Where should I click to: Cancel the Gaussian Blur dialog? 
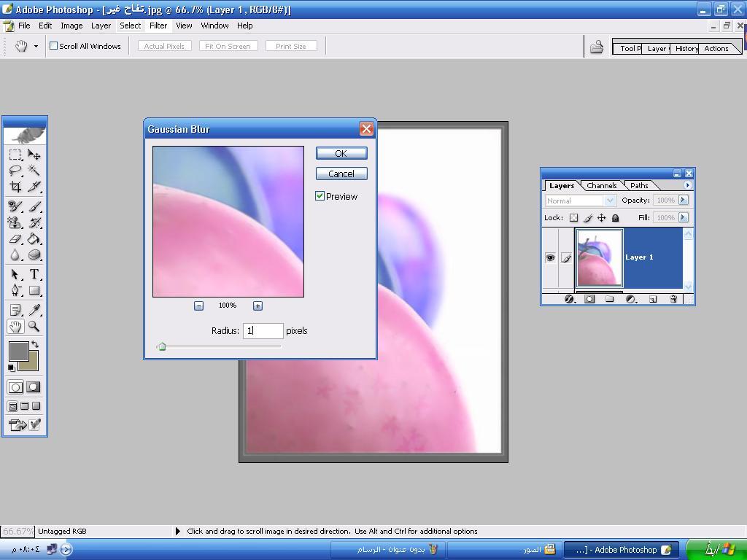[341, 174]
